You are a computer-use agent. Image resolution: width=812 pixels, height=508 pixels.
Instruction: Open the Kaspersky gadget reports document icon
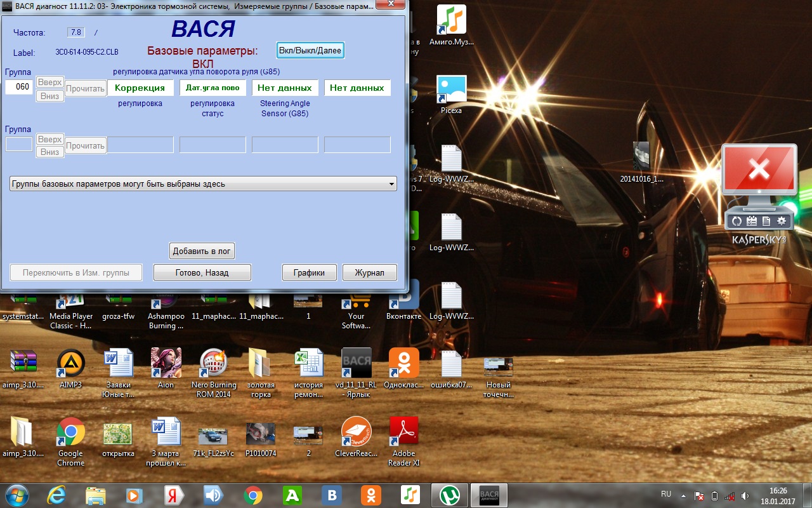tap(766, 221)
